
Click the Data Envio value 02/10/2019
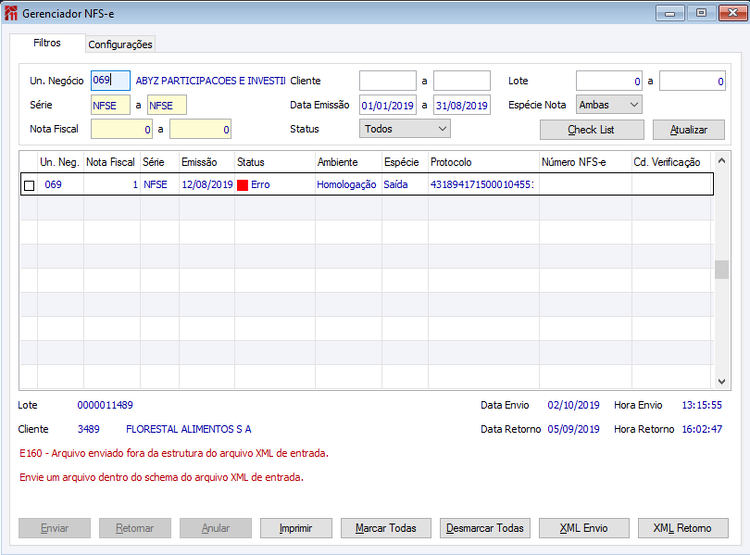pos(574,405)
